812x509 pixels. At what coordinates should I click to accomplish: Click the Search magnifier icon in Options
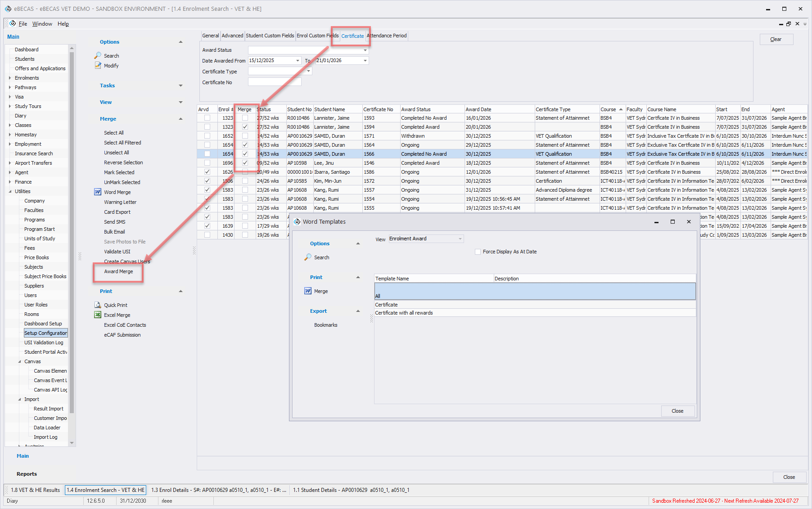tap(98, 55)
